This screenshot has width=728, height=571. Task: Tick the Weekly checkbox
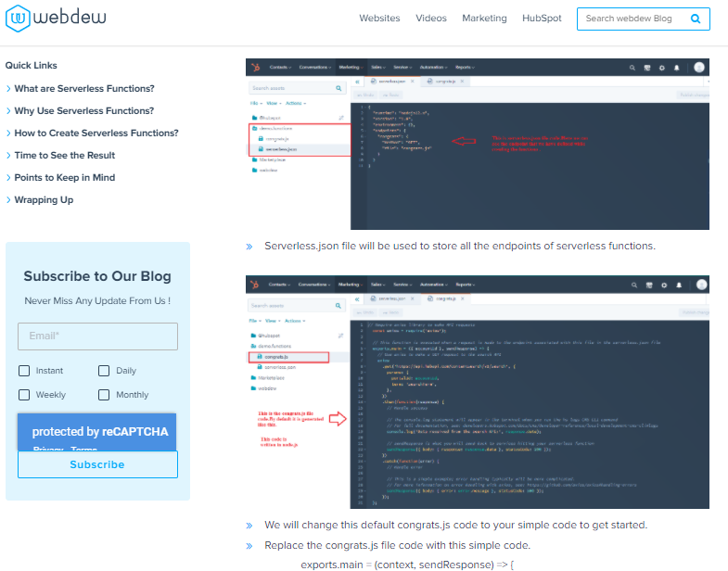click(x=24, y=395)
